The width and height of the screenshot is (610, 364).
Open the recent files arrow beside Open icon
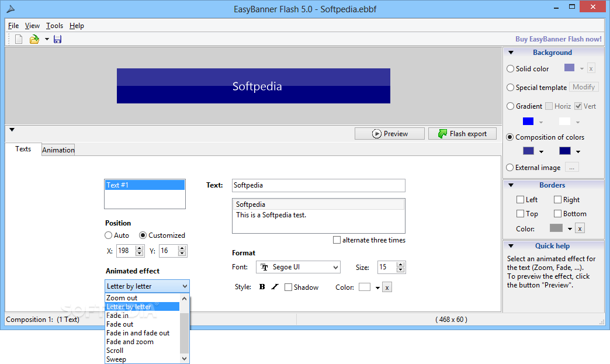[x=47, y=39]
